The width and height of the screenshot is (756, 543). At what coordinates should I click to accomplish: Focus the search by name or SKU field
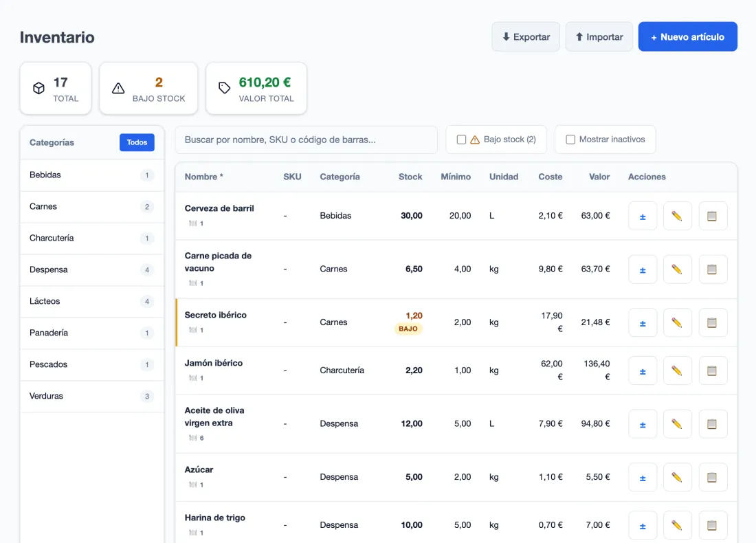pos(306,140)
